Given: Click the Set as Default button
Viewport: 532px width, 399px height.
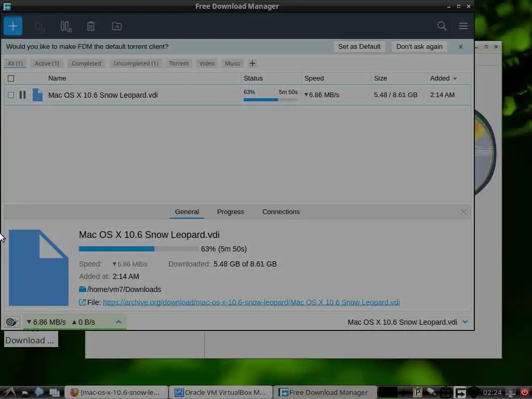Looking at the screenshot, I should (x=359, y=47).
